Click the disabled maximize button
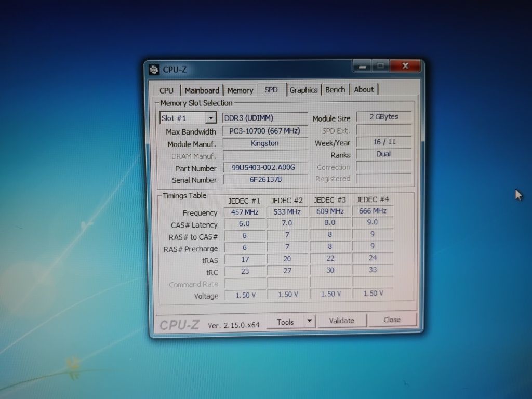Image resolution: width=532 pixels, height=399 pixels. [381, 66]
